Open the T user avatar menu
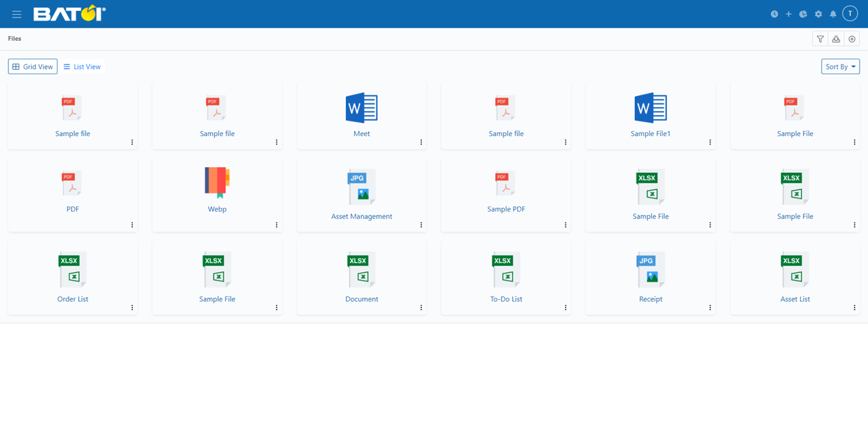 pos(850,14)
